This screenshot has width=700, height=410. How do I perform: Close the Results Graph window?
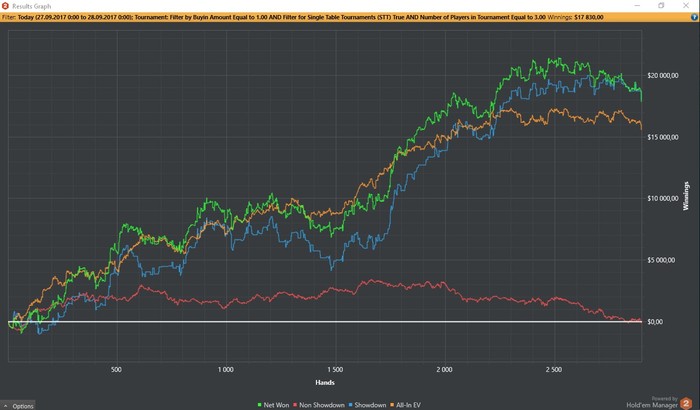[686, 5]
